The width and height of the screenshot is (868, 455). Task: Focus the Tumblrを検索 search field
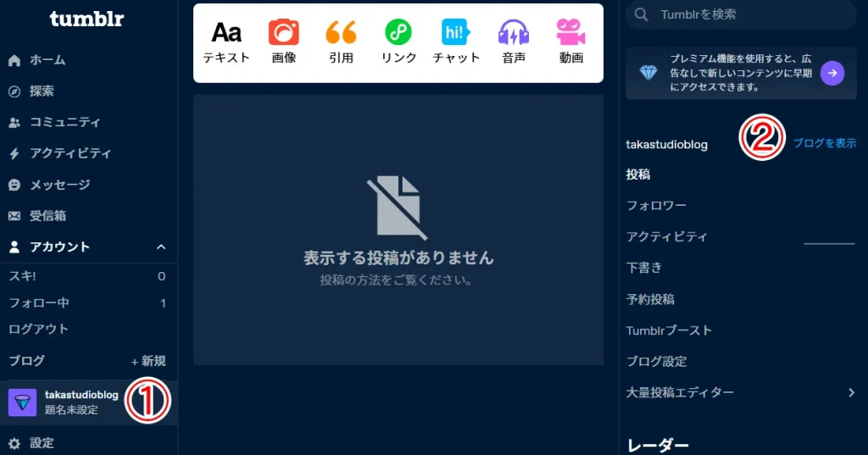[741, 14]
